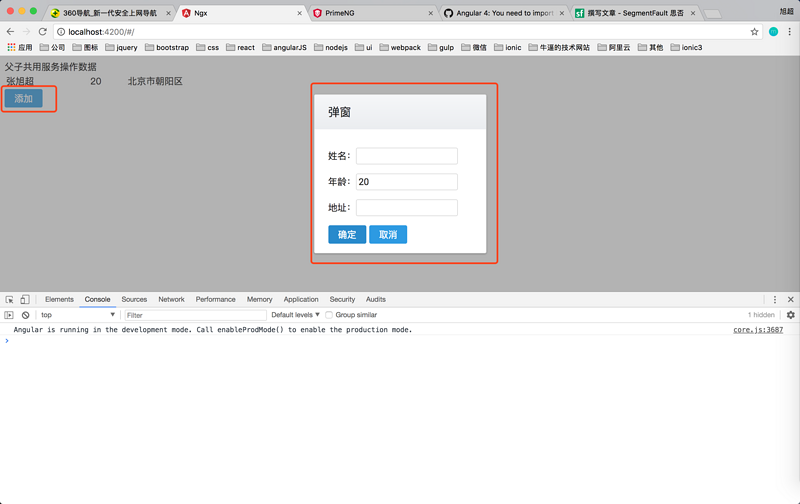The image size is (800, 504).
Task: Select the 北京市朝阳区 address text
Action: [x=155, y=82]
